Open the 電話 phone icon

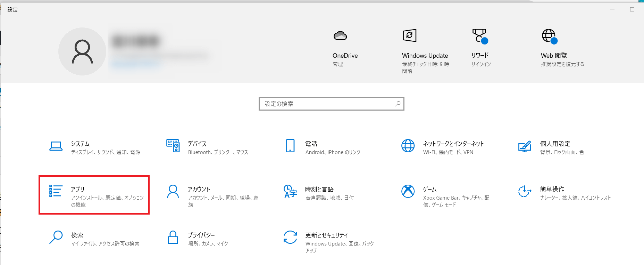(x=290, y=146)
